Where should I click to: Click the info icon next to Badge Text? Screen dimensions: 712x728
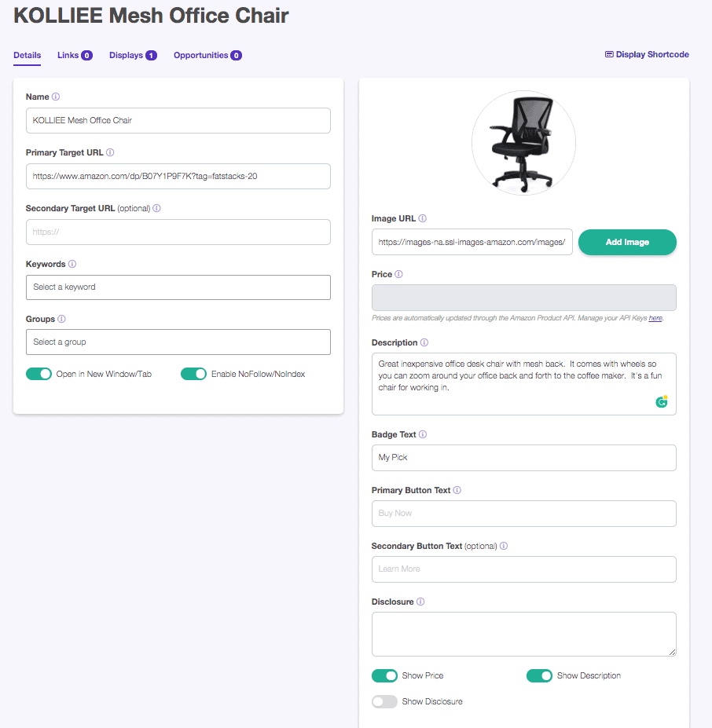(x=423, y=435)
